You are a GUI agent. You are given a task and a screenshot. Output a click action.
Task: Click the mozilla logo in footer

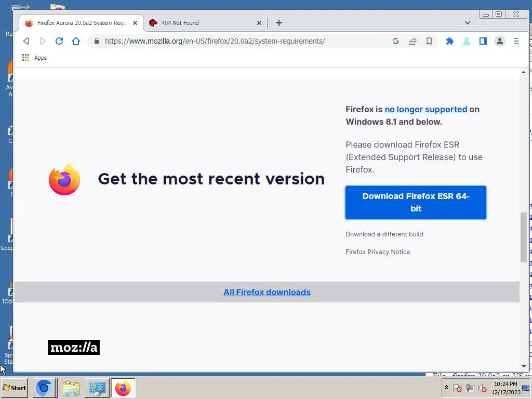pos(74,347)
